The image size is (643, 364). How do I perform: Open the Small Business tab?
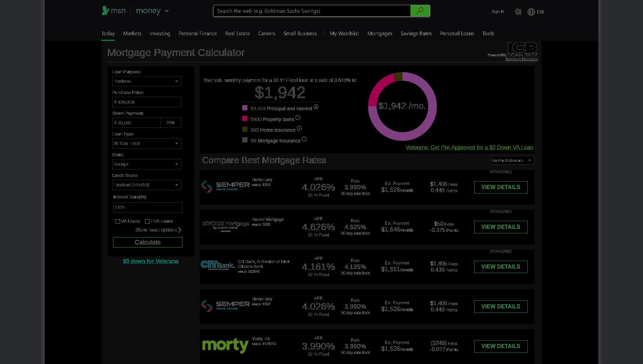tap(300, 34)
